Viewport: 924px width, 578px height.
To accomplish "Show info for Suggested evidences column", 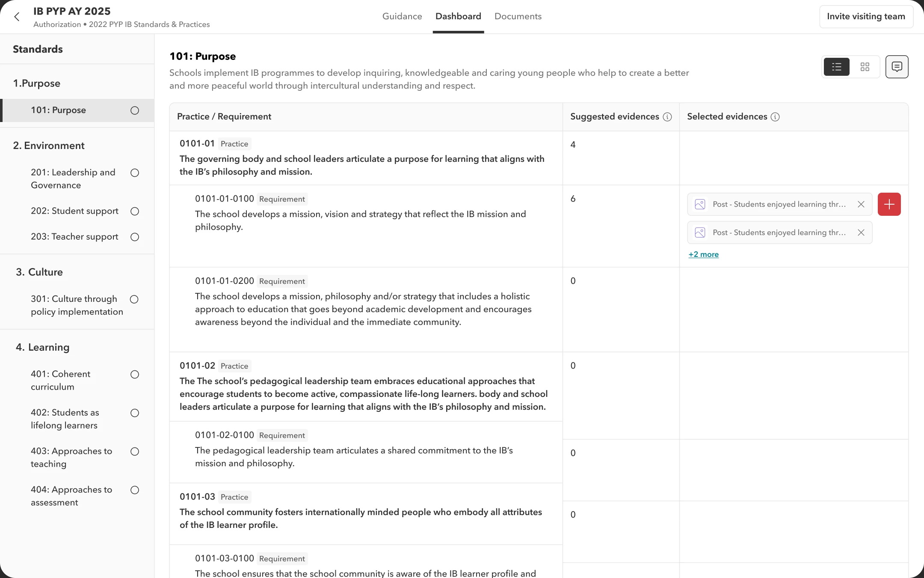I will tap(667, 117).
